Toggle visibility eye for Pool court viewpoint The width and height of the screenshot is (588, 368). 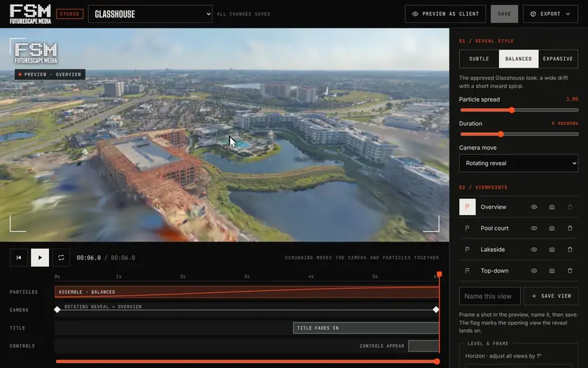(x=534, y=228)
